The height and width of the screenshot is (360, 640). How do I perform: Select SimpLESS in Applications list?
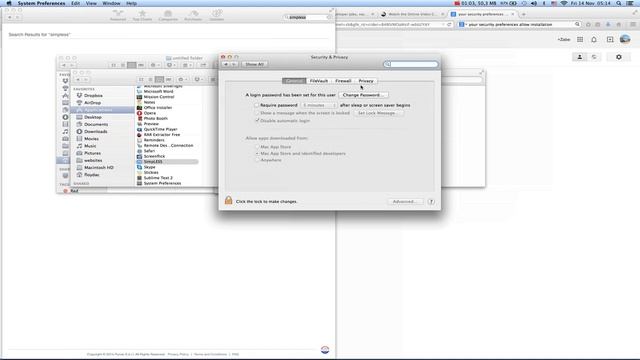click(153, 162)
